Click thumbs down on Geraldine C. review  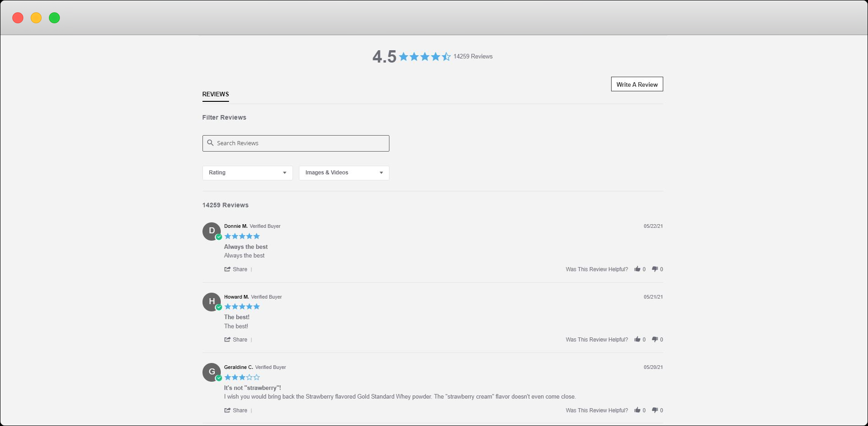[655, 410]
